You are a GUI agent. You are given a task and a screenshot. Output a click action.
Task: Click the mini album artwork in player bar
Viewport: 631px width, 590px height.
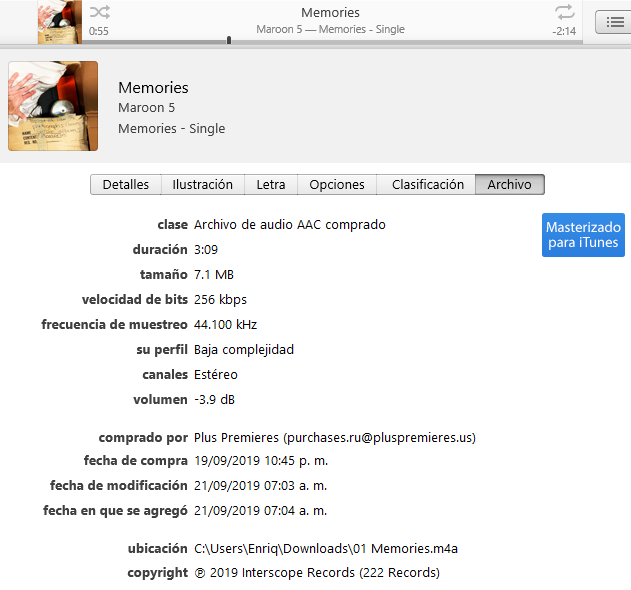point(60,22)
